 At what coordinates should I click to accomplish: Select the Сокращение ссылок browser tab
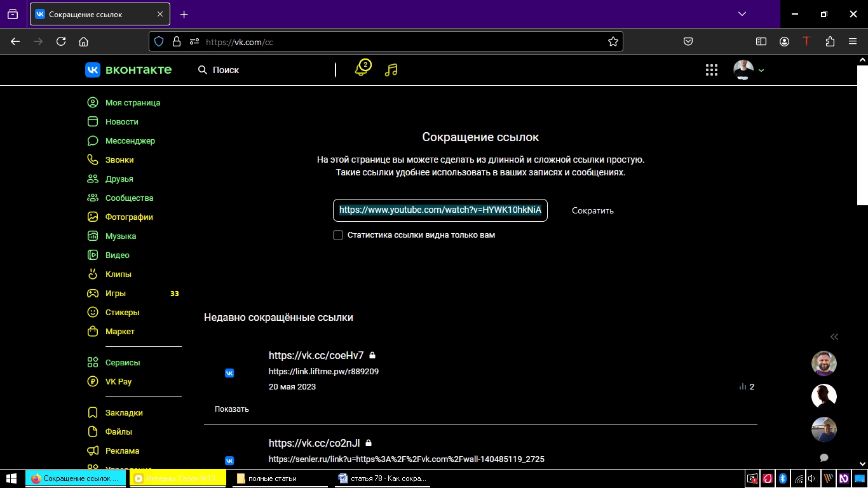pyautogui.click(x=100, y=14)
